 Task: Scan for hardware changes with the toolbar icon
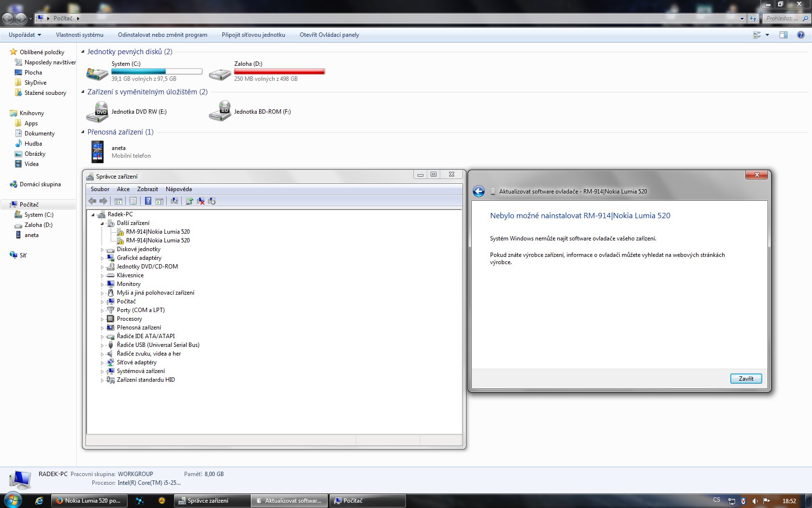coord(174,201)
